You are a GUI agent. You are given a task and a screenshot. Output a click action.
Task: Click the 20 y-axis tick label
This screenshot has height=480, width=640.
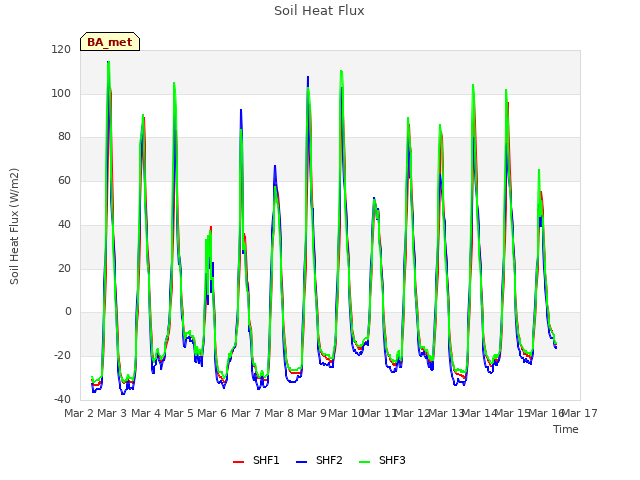click(64, 269)
